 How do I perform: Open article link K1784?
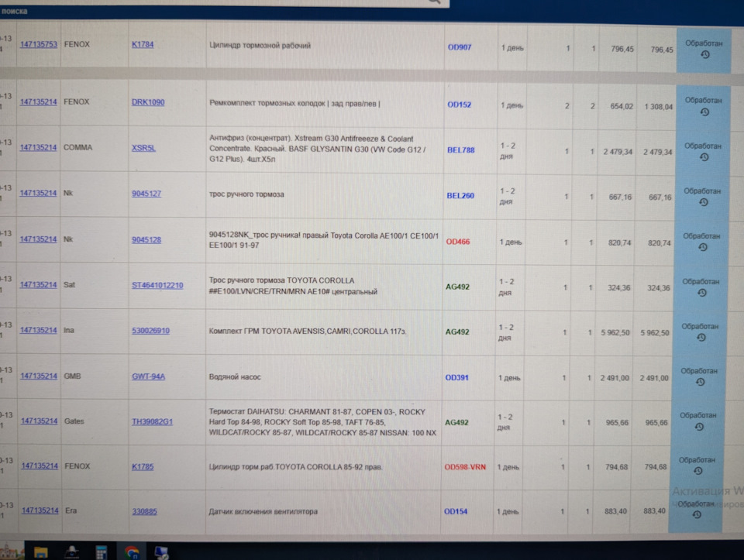pos(143,45)
